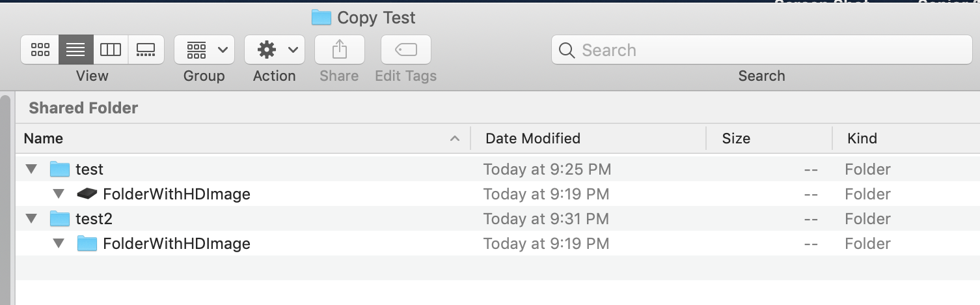Image resolution: width=980 pixels, height=305 pixels.
Task: Open the Group options dropdown
Action: [x=204, y=50]
